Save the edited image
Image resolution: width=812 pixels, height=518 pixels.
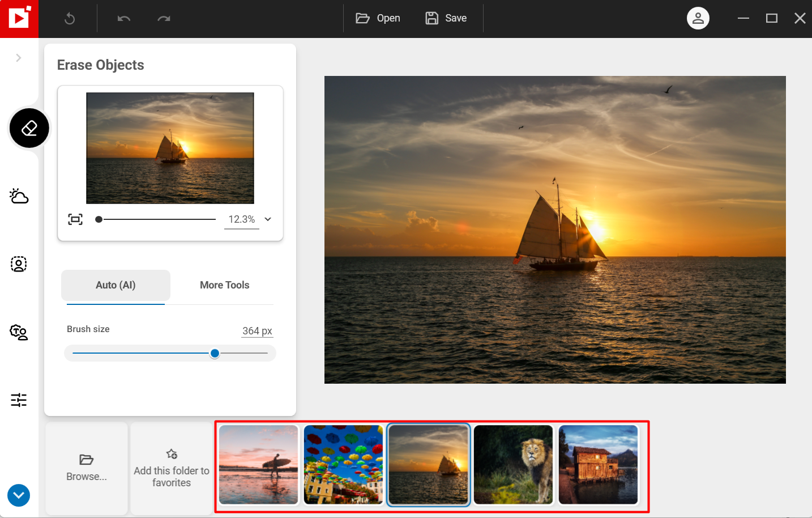pos(446,18)
